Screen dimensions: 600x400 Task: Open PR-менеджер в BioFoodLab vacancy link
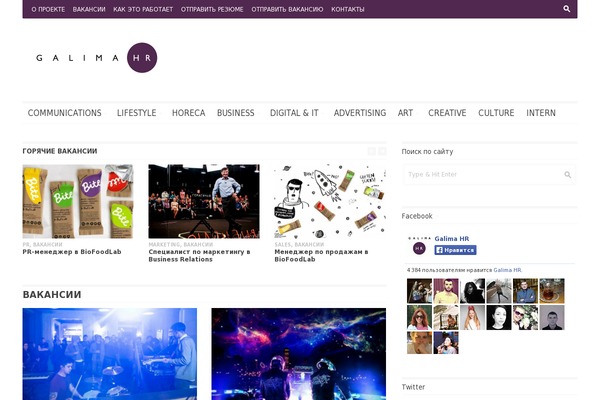(x=72, y=252)
